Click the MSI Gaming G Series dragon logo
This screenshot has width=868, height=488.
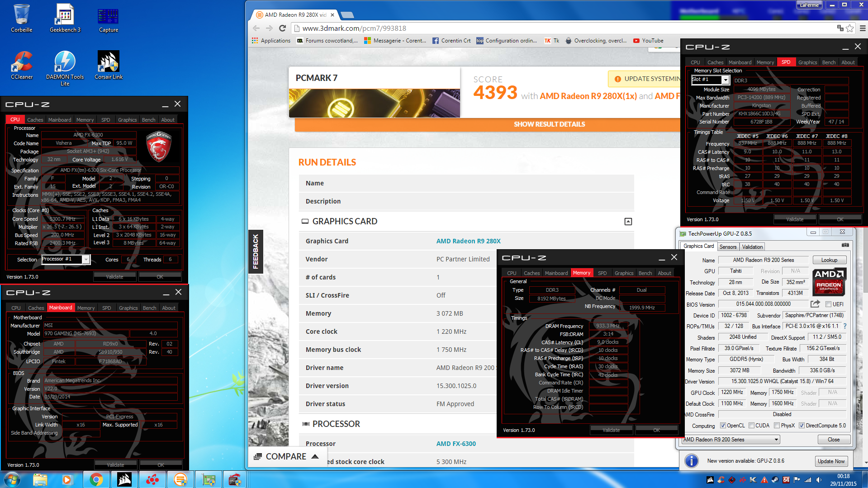[159, 147]
